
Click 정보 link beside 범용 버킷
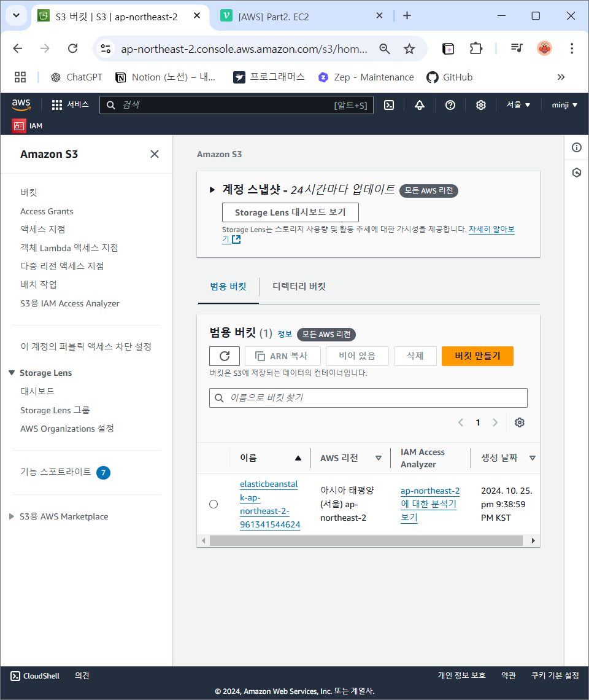pyautogui.click(x=285, y=334)
